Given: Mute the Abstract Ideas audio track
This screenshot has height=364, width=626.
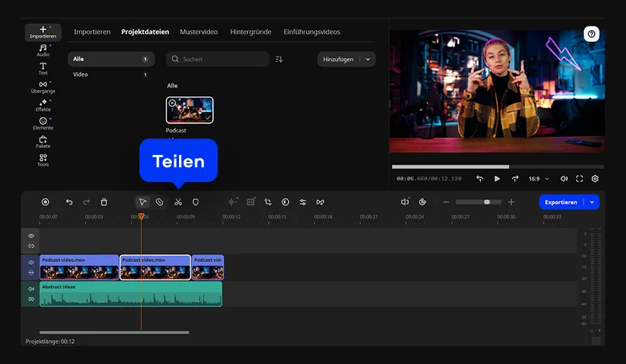Looking at the screenshot, I should pos(32,289).
